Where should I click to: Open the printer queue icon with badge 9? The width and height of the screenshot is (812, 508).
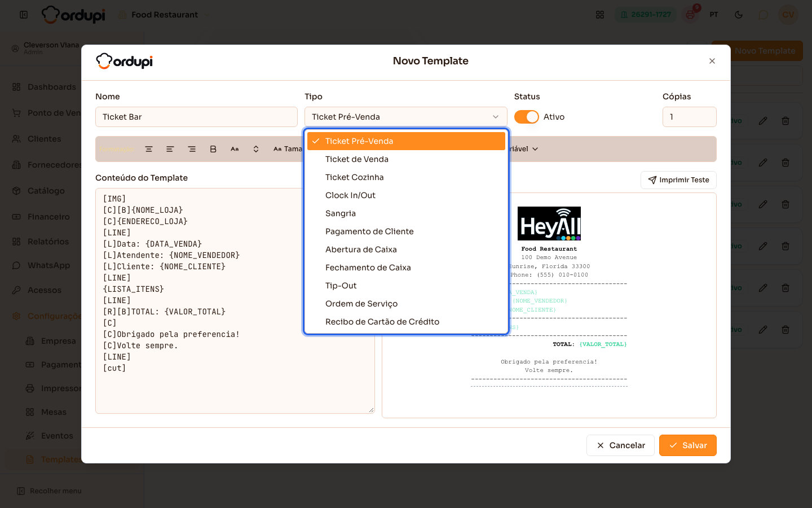[x=690, y=15]
